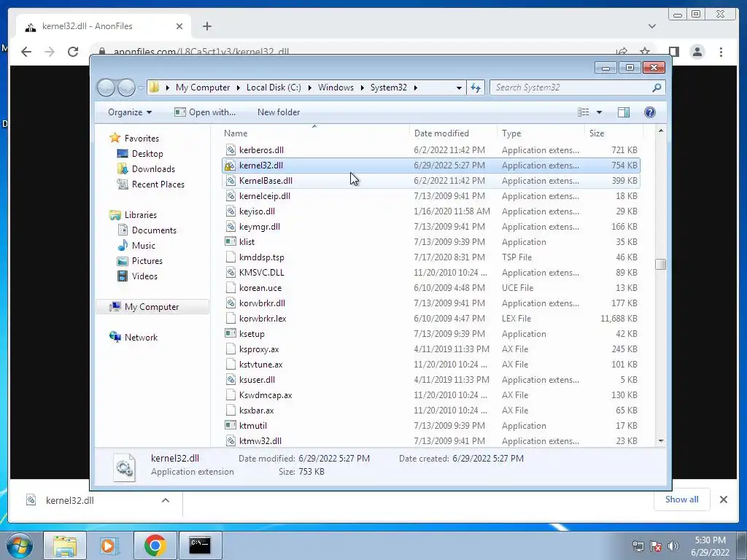Screen dimensions: 747x560
Task: Click the scrollbar down arrow
Action: click(661, 441)
